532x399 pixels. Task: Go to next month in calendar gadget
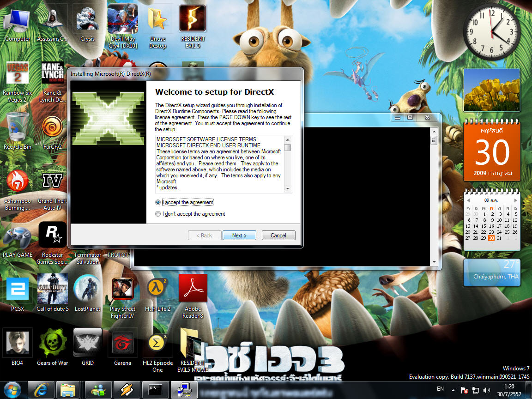(516, 200)
